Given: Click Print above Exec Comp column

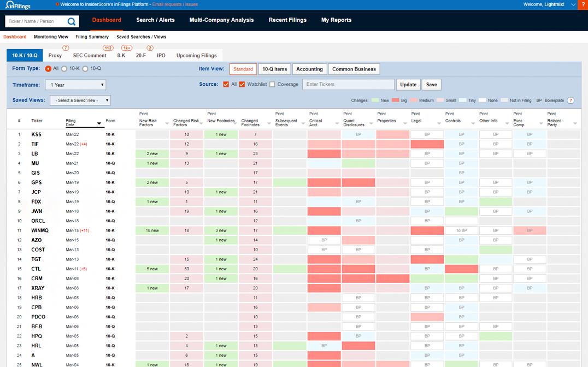Looking at the screenshot, I should [x=518, y=114].
